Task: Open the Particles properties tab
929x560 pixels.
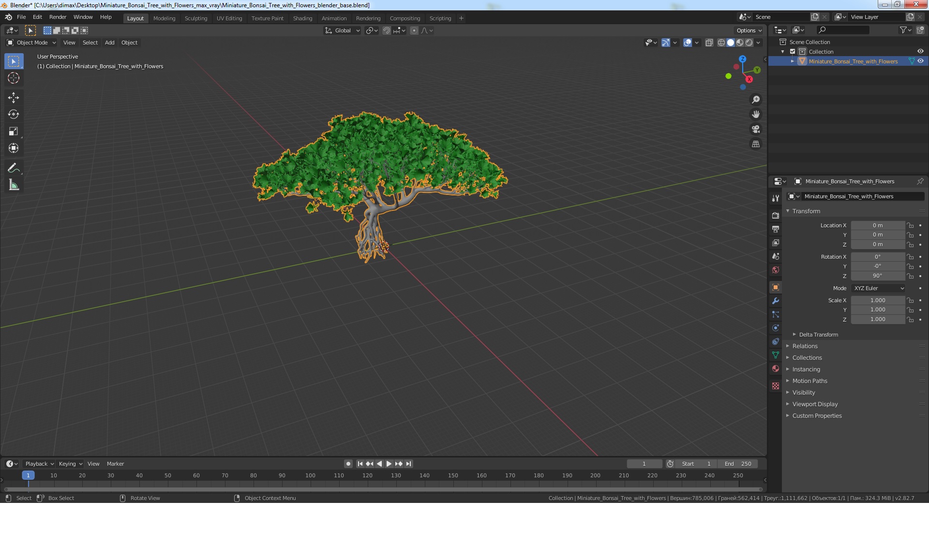Action: pyautogui.click(x=776, y=314)
